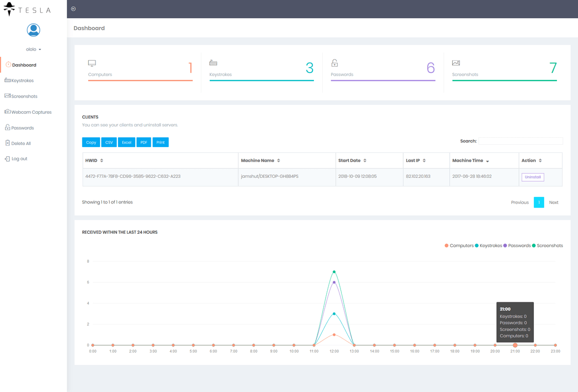This screenshot has height=392, width=578.
Task: Collapse the sidebar with the top arrow
Action: pos(73,8)
